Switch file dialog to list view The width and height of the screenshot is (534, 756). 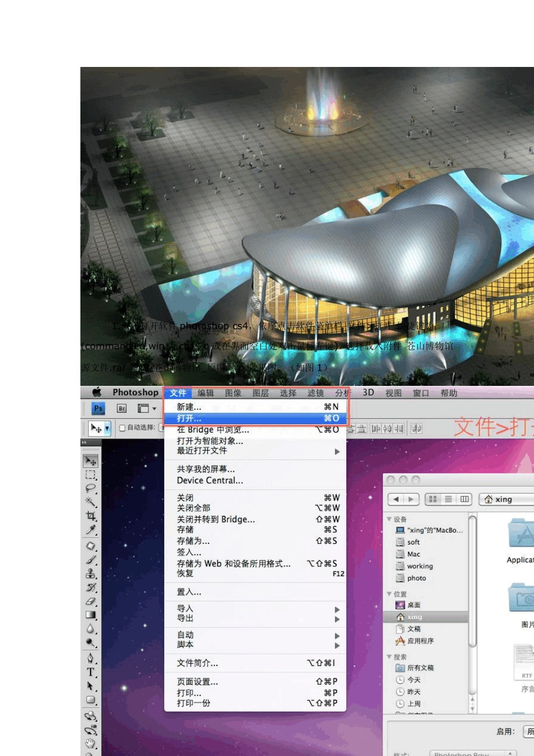point(449,499)
